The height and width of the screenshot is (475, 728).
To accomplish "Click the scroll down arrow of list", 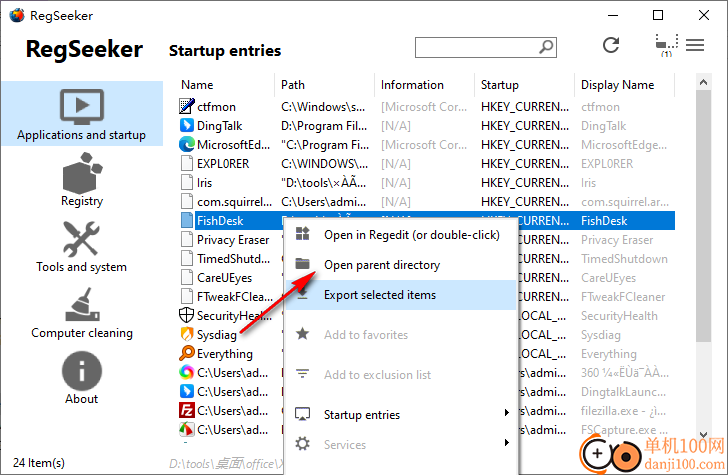I will 703,435.
